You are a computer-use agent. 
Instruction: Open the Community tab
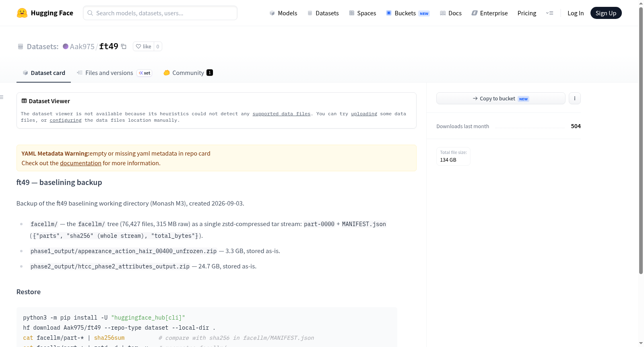click(x=188, y=73)
